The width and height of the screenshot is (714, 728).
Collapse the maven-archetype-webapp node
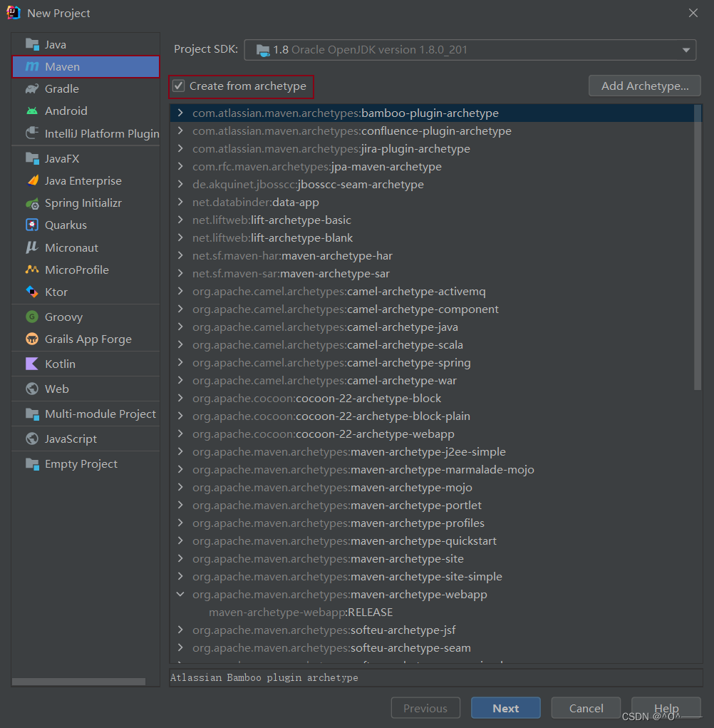(180, 594)
